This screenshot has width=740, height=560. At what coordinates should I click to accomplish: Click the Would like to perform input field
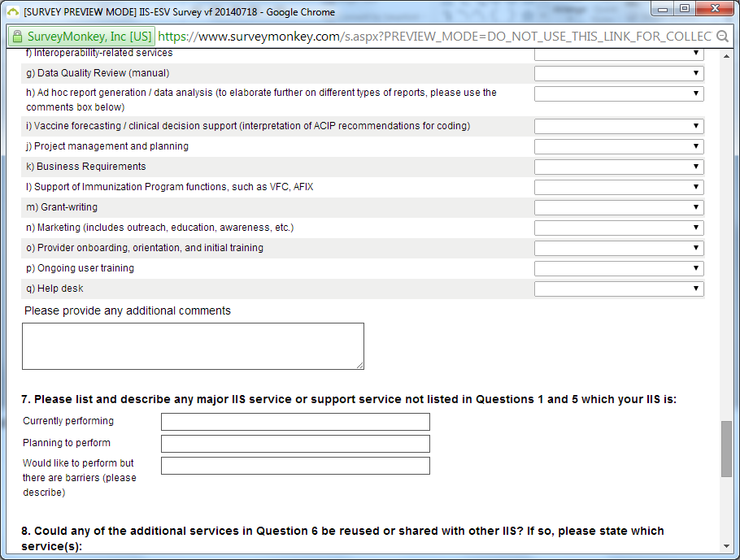tap(295, 466)
